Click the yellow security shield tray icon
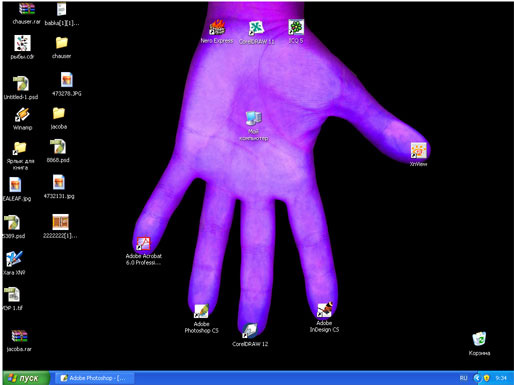The width and height of the screenshot is (514, 385). click(486, 378)
